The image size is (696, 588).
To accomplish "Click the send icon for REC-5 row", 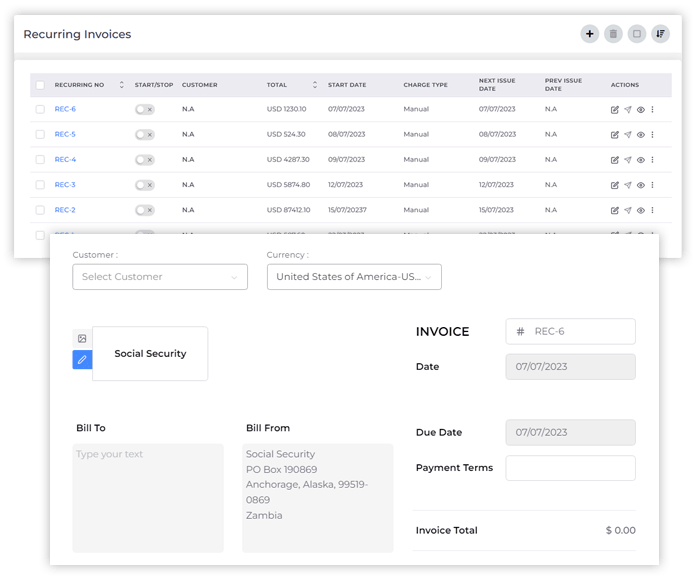I will click(628, 134).
